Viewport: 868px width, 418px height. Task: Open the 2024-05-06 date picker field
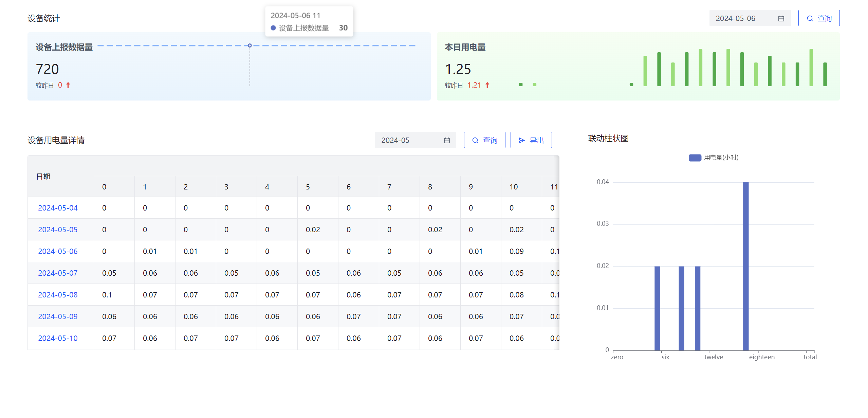(750, 18)
